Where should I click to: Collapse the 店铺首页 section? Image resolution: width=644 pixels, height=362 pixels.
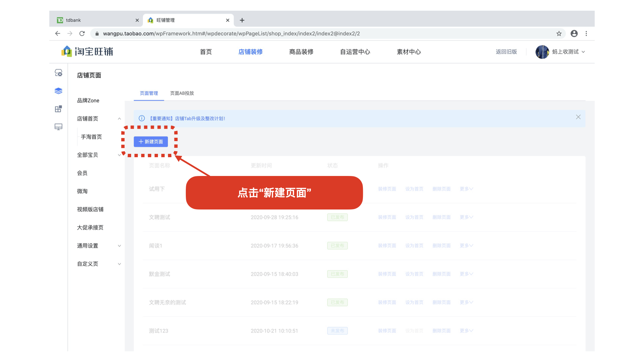119,118
